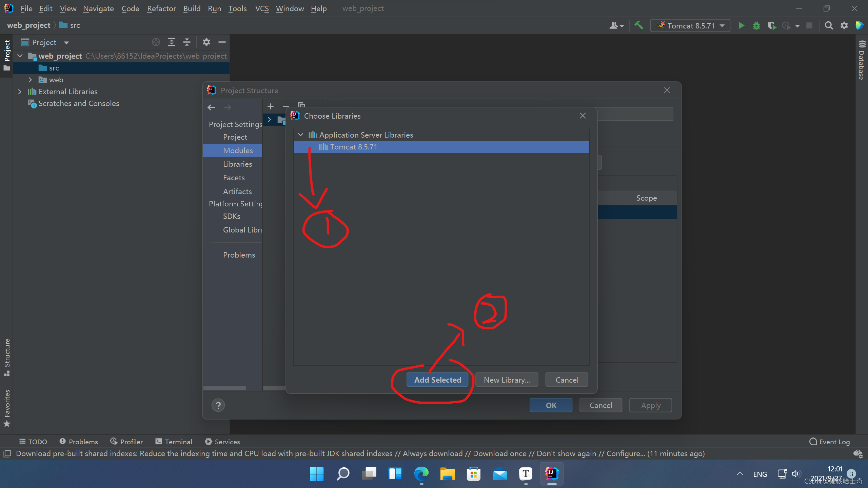Click the Tomcat 8.5.71 library icon
This screenshot has width=868, height=488.
(x=322, y=147)
